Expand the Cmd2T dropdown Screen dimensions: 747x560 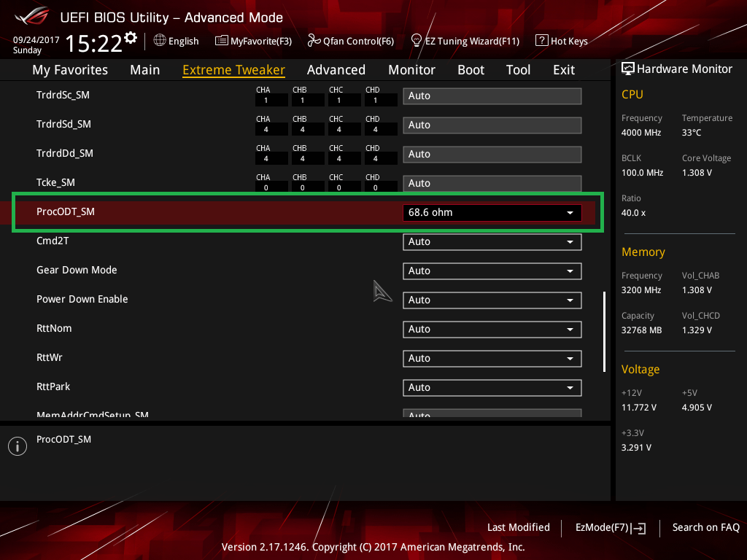(492, 242)
